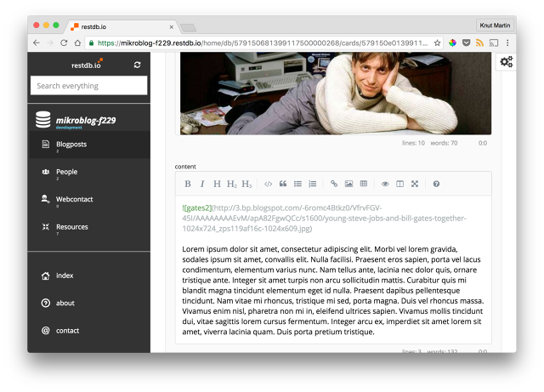The image size is (544, 392).
Task: Click the browser address bar URL
Action: point(263,43)
